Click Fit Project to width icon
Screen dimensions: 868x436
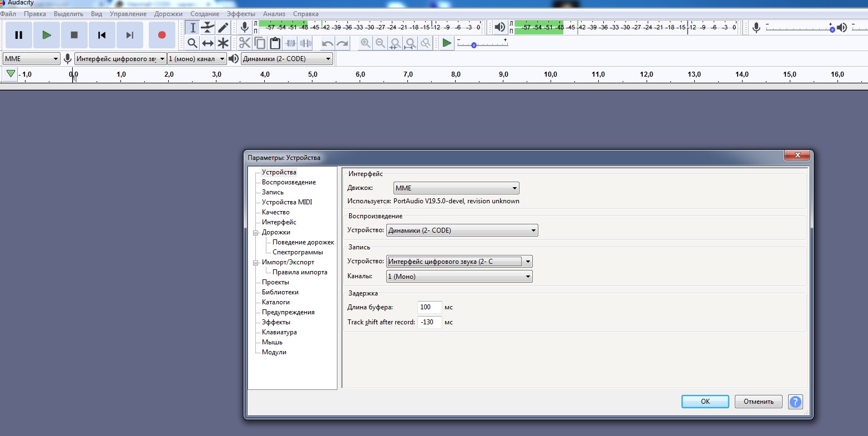(410, 43)
